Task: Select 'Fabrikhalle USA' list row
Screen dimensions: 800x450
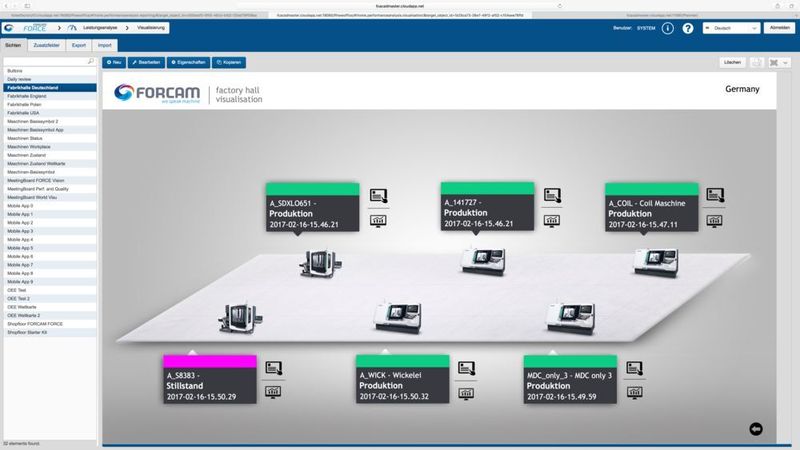Action: [x=50, y=113]
